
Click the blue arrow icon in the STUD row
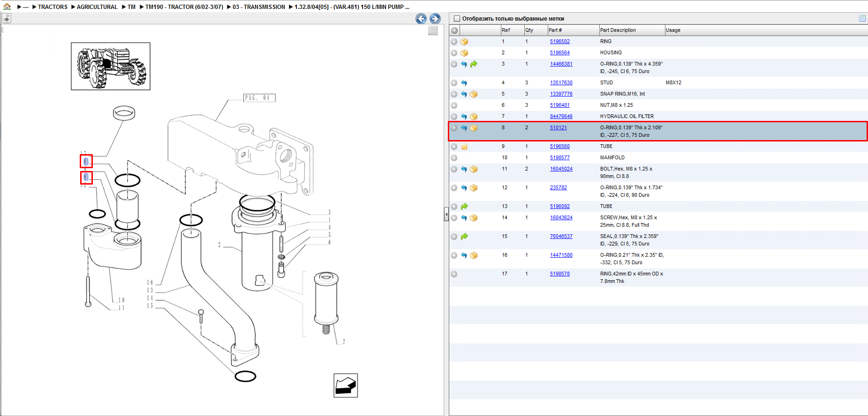464,83
